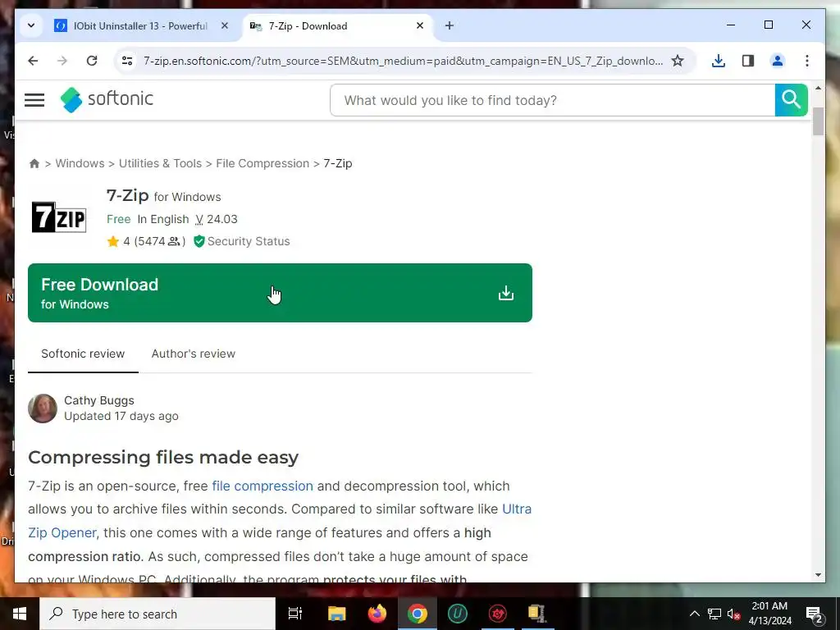Image resolution: width=840 pixels, height=630 pixels.
Task: Select the Author's review tab
Action: coord(194,354)
